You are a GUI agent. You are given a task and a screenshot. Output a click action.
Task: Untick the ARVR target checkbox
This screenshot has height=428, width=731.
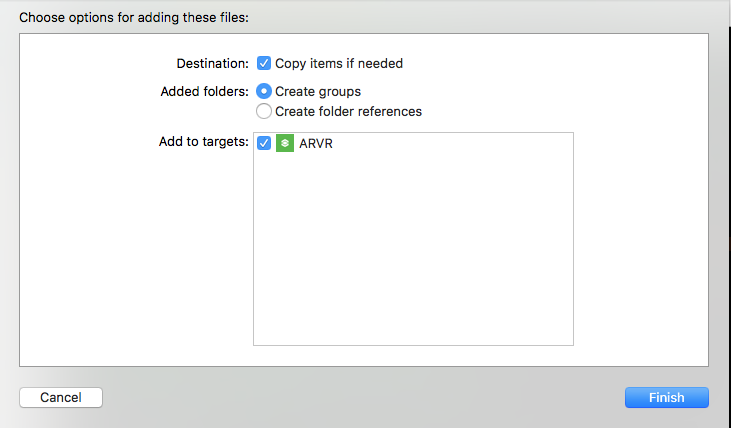point(264,143)
